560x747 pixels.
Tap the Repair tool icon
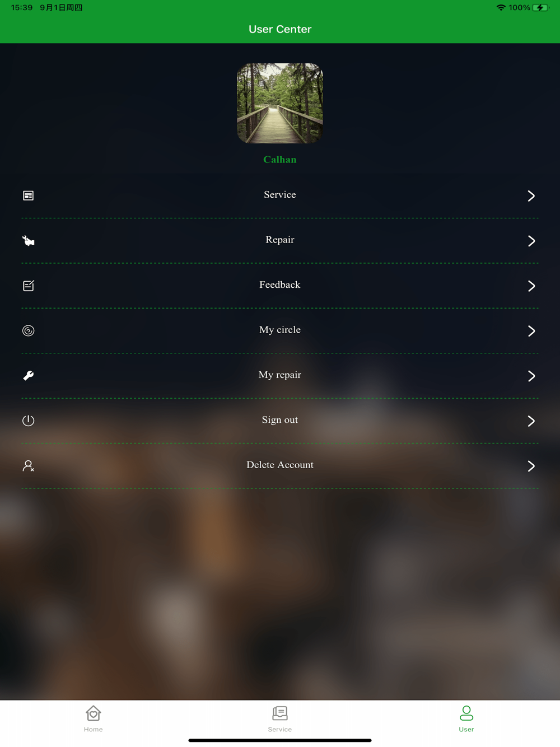[x=28, y=241]
